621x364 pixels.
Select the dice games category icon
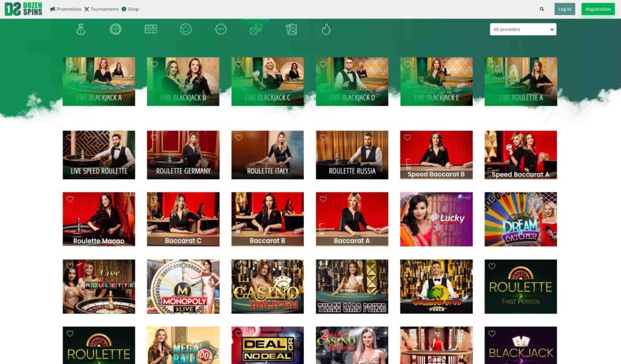click(256, 29)
